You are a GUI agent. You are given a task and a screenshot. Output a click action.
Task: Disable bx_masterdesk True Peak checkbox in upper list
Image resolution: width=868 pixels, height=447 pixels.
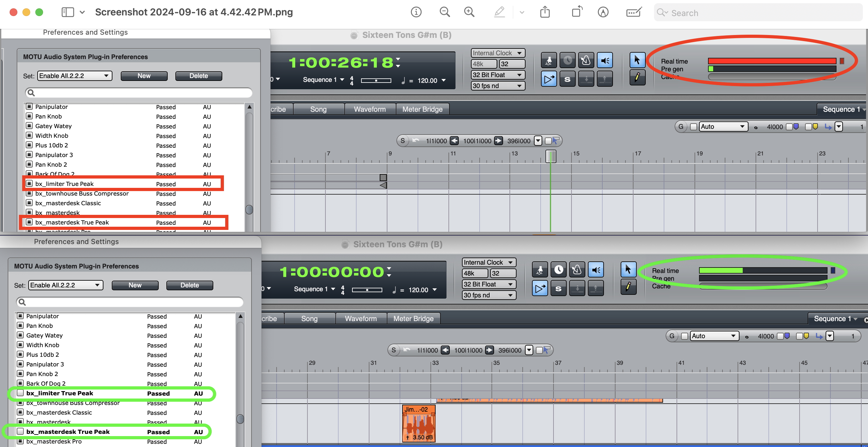(x=29, y=222)
